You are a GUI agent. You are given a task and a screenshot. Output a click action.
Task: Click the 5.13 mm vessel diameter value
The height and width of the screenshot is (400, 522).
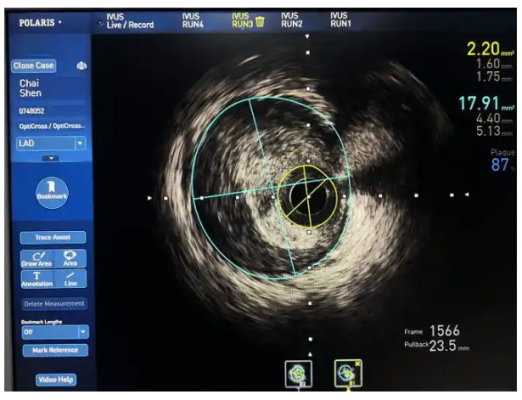click(494, 131)
